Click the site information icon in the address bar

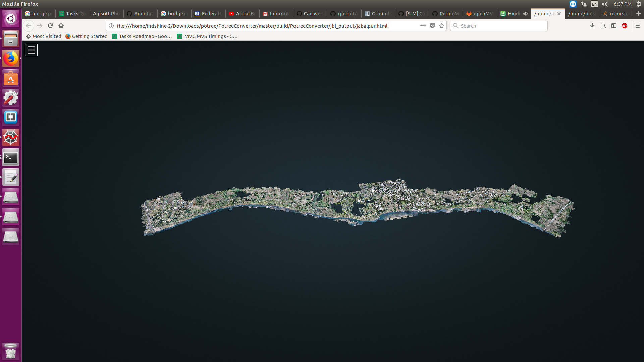pyautogui.click(x=111, y=26)
